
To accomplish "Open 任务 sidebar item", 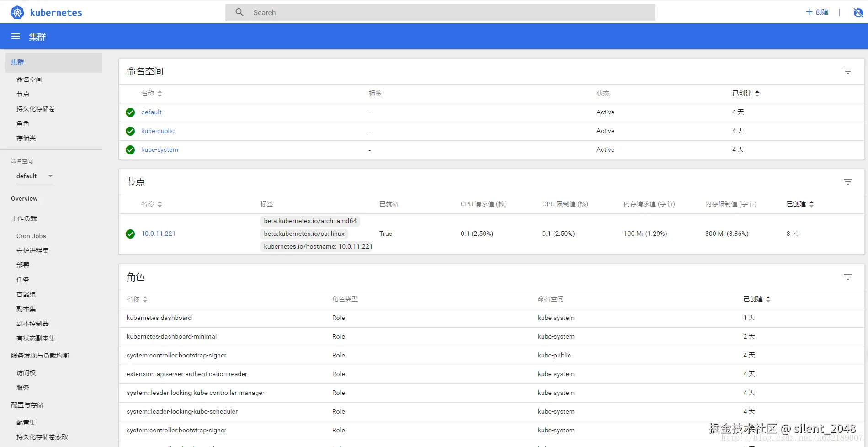I will (x=23, y=280).
